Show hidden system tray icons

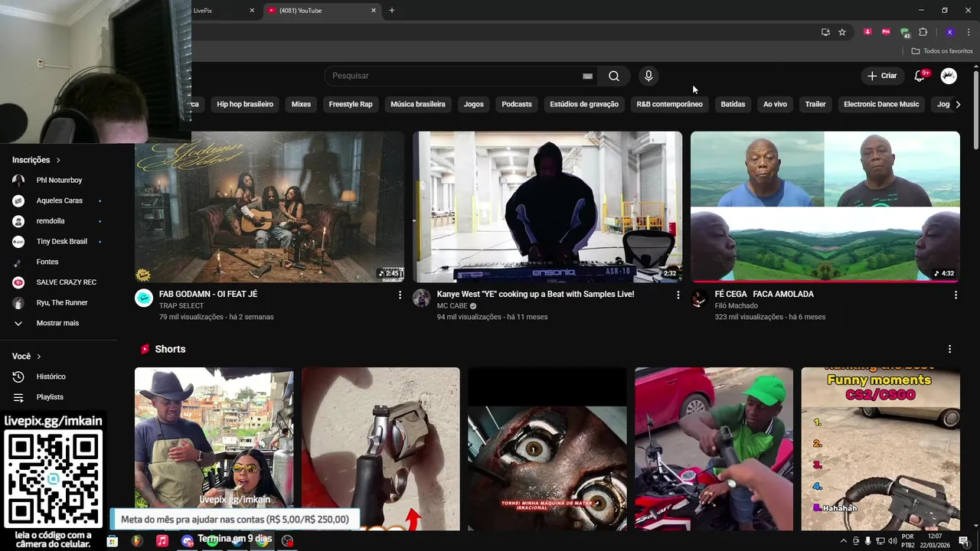pyautogui.click(x=844, y=541)
